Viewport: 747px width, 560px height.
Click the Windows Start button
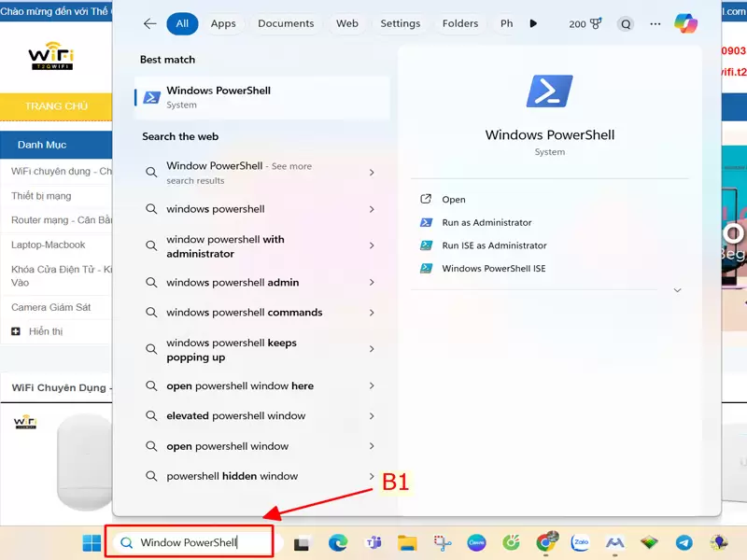click(x=92, y=542)
